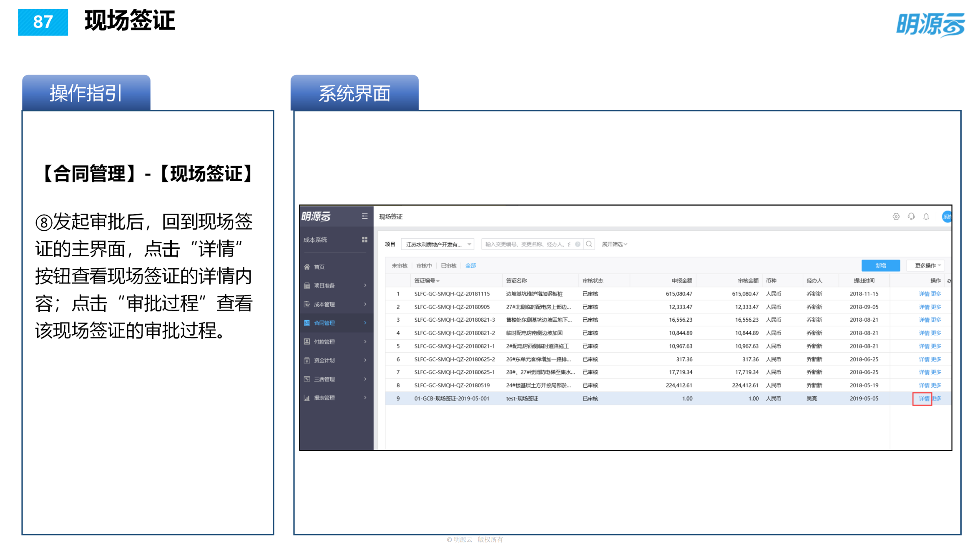This screenshot has width=980, height=550.
Task: Click the 客服 headset icon
Action: (x=911, y=217)
